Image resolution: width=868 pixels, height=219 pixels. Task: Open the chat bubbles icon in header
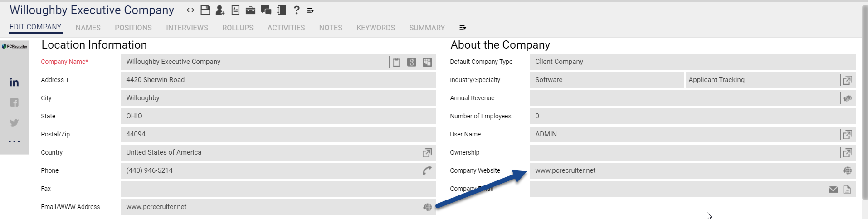(x=266, y=10)
